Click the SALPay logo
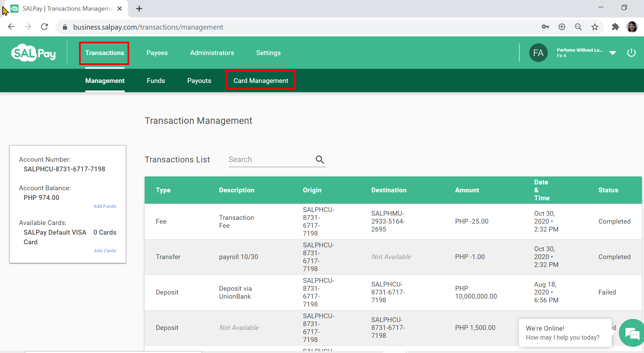Image resolution: width=644 pixels, height=353 pixels. pos(33,53)
